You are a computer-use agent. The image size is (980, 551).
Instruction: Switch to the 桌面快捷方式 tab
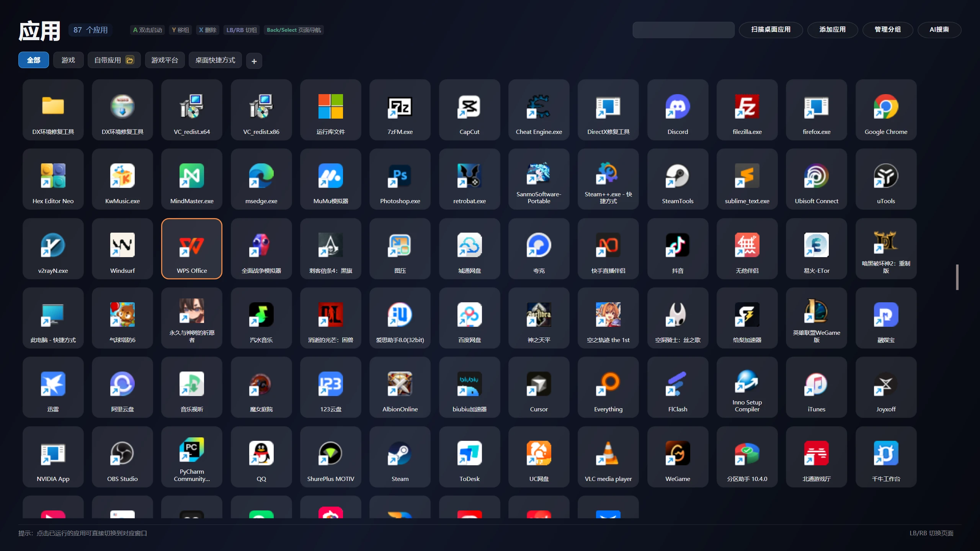point(215,60)
